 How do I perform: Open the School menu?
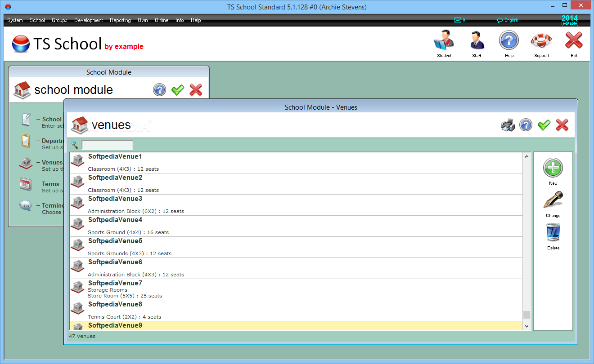pyautogui.click(x=37, y=20)
